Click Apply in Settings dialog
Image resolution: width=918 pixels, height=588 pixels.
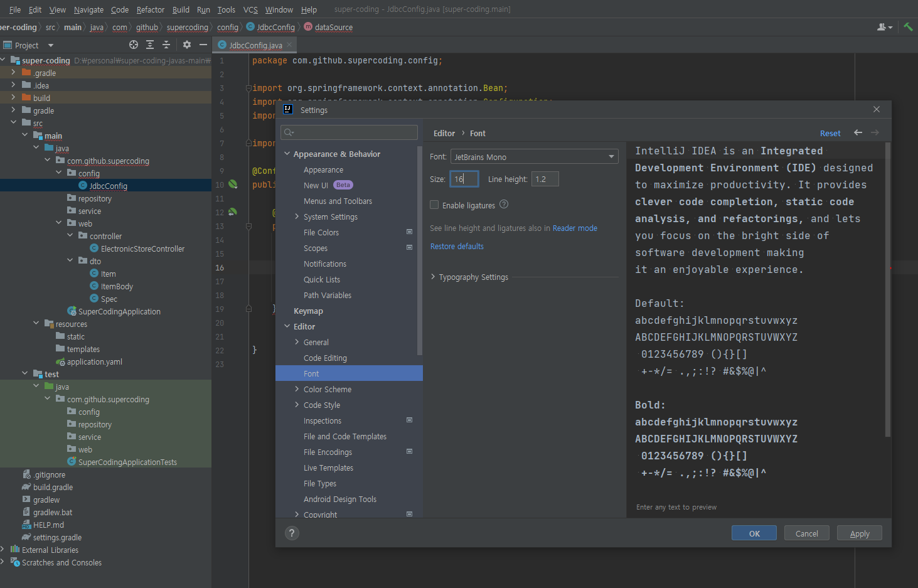point(860,533)
